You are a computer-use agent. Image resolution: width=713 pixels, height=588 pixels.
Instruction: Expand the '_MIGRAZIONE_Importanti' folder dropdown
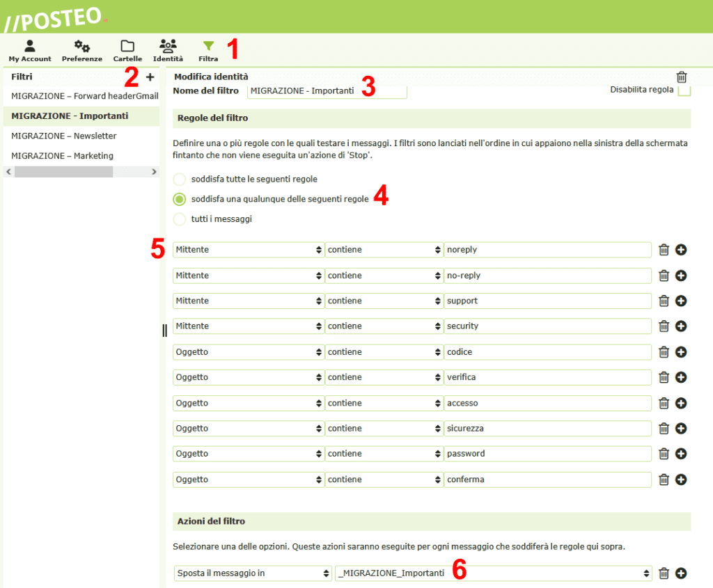pyautogui.click(x=494, y=573)
